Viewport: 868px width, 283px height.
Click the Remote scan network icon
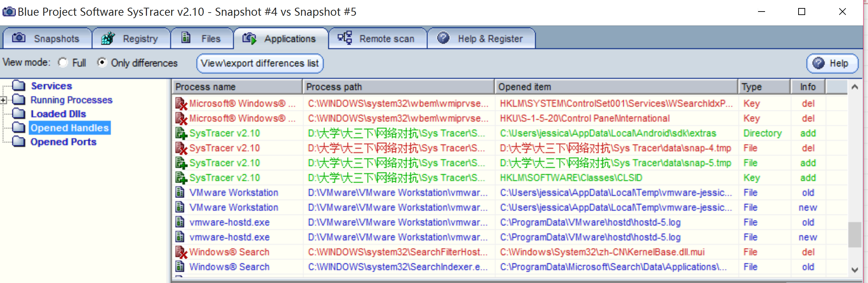(345, 38)
